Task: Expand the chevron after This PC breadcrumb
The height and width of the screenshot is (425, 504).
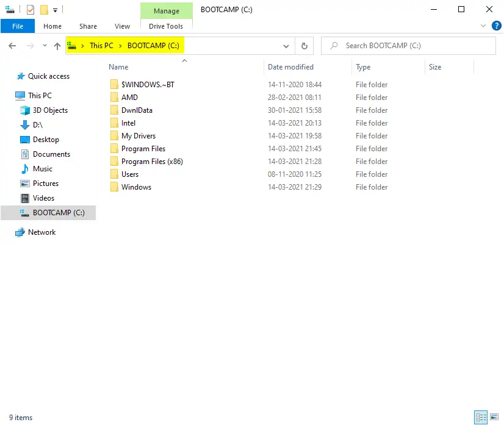Action: [x=121, y=46]
